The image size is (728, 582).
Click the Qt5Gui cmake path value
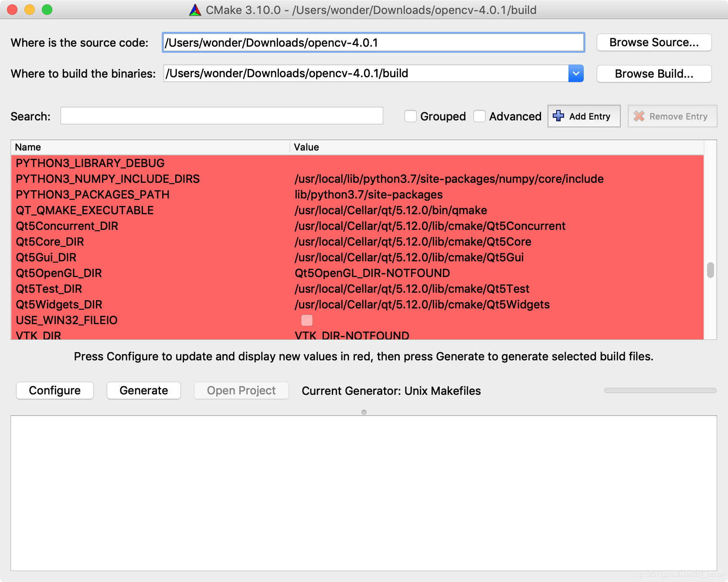[x=409, y=257]
